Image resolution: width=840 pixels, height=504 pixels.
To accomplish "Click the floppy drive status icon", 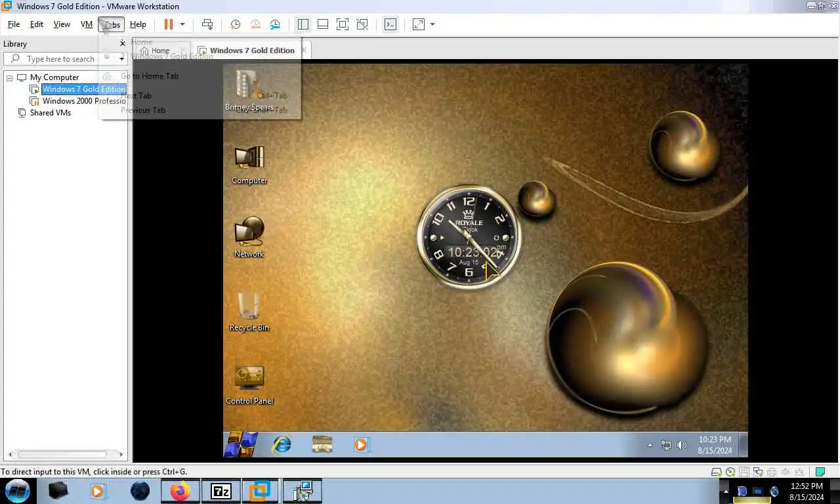I will (x=744, y=472).
